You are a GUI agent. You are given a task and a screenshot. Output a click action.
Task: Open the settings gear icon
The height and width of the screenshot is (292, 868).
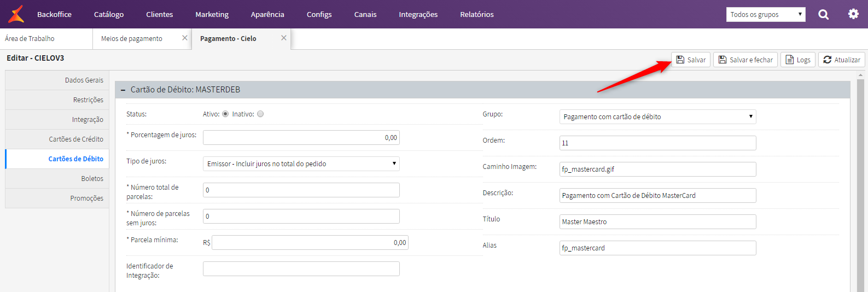[x=853, y=14]
